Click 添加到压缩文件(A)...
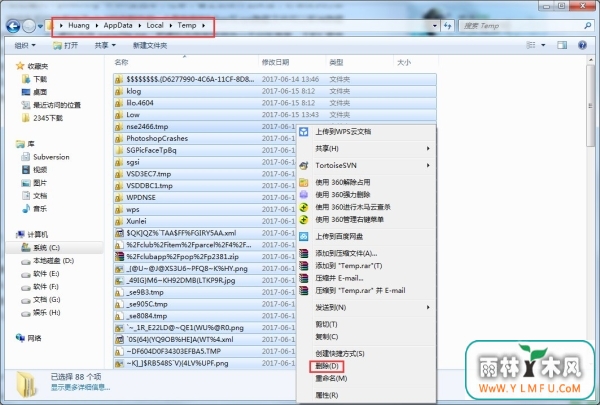Screen dimensions: 600x405 tap(367, 253)
